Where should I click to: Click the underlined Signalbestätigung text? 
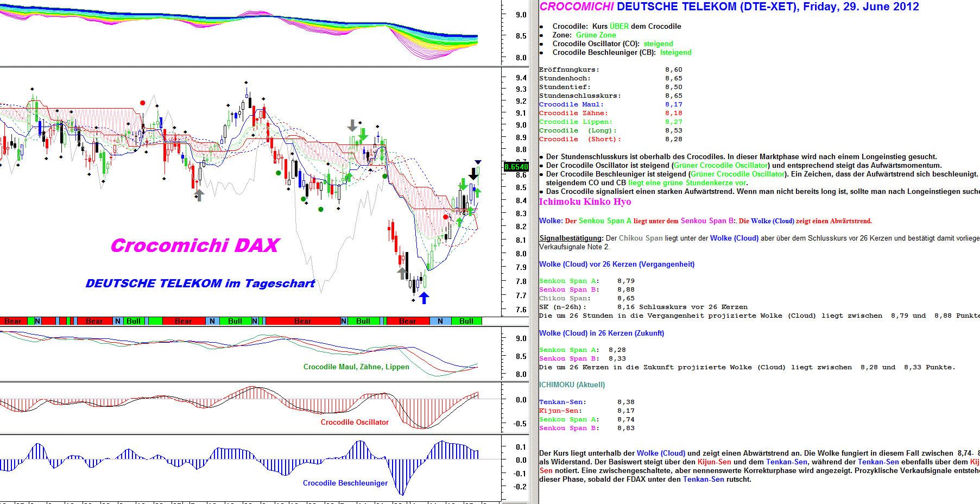point(571,238)
